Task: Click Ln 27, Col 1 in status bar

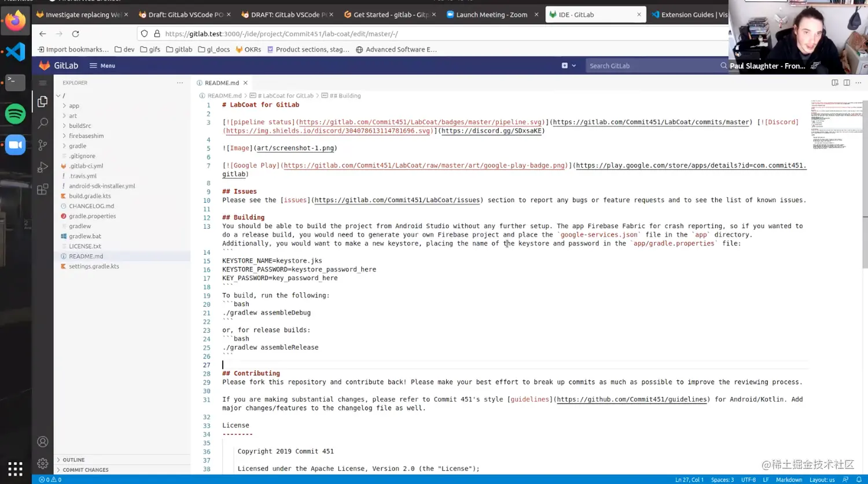Action: pos(689,479)
